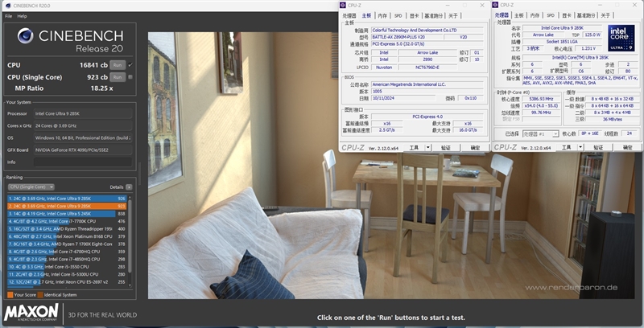This screenshot has height=328, width=644.
Task: Run the CPU (Single Core) test
Action: (117, 77)
